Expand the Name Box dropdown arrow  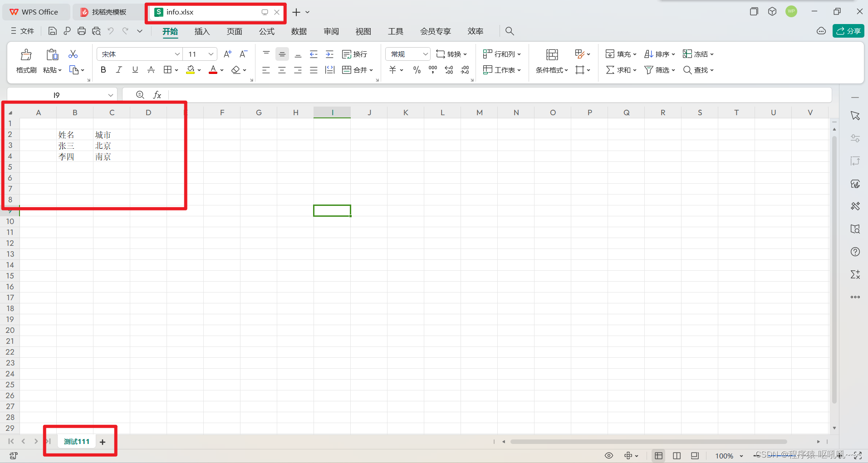tap(110, 95)
